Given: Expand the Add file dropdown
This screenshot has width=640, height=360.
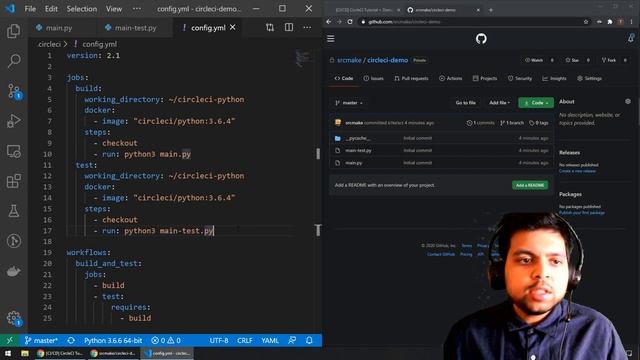Looking at the screenshot, I should pyautogui.click(x=500, y=103).
